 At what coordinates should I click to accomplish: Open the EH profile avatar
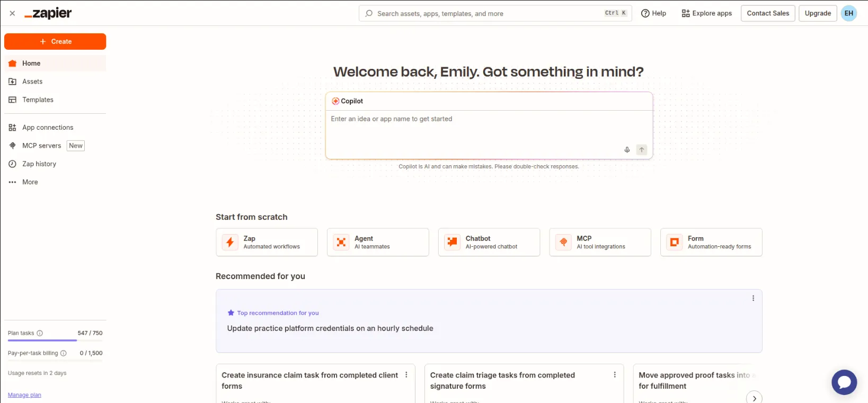pos(849,13)
